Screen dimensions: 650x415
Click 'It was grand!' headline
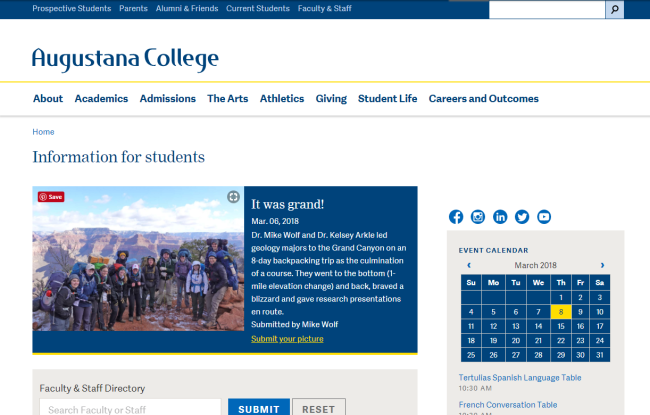(287, 204)
